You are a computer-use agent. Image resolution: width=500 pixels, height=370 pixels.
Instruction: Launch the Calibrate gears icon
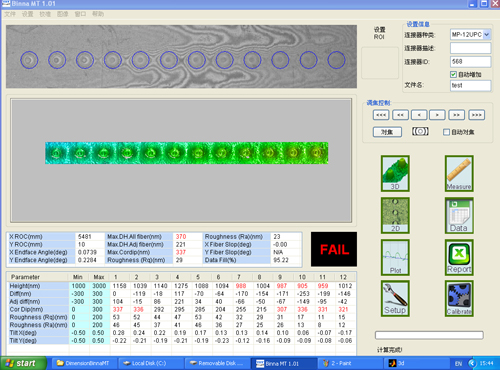pos(459,298)
